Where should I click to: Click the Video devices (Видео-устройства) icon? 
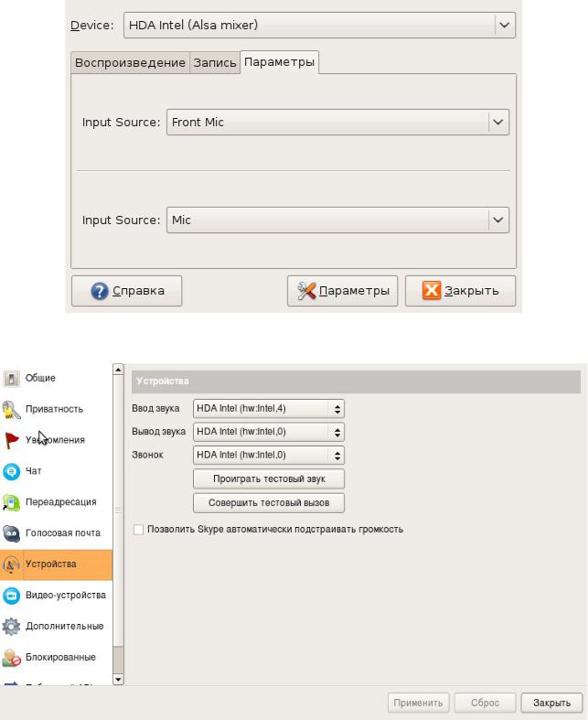[x=11, y=596]
